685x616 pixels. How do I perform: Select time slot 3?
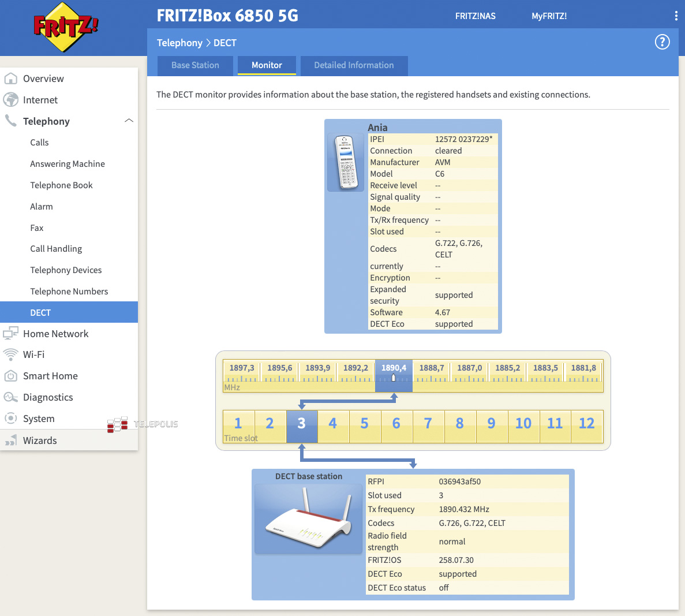(301, 424)
